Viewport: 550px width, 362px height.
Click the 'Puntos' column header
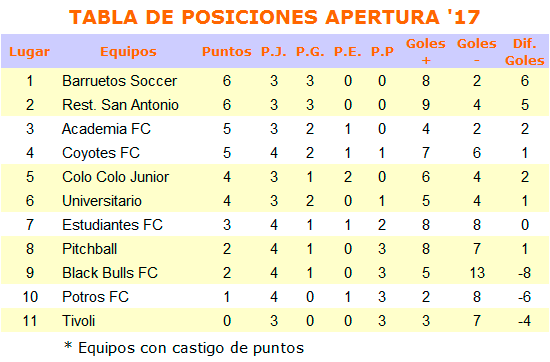click(x=227, y=52)
